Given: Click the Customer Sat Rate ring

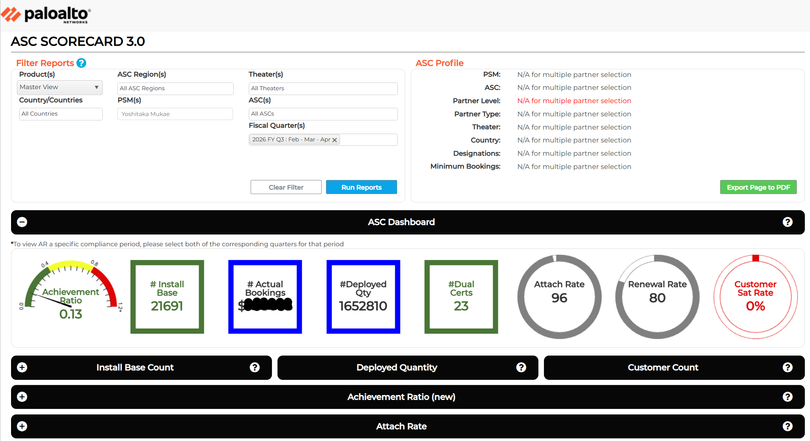Looking at the screenshot, I should click(x=755, y=296).
